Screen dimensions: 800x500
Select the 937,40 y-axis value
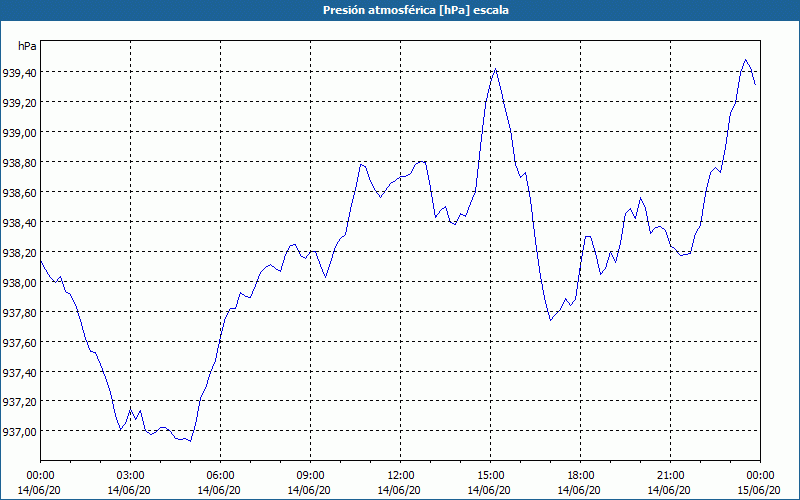(x=19, y=372)
